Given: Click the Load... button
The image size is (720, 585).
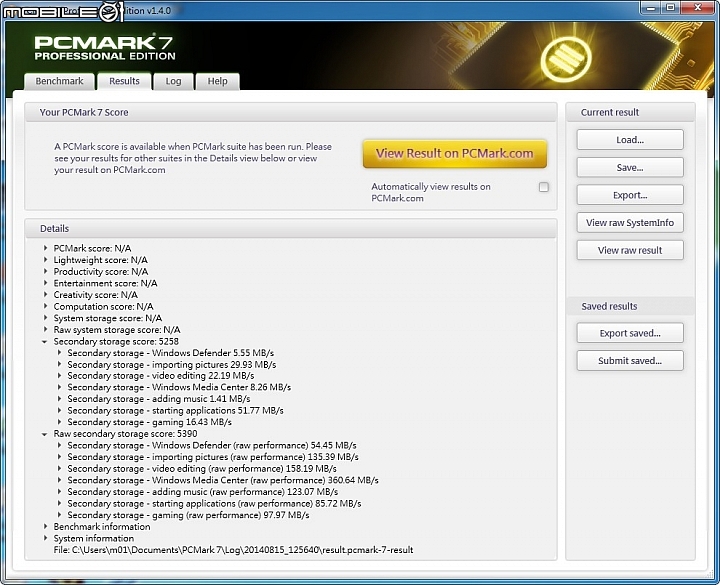Looking at the screenshot, I should (x=630, y=140).
